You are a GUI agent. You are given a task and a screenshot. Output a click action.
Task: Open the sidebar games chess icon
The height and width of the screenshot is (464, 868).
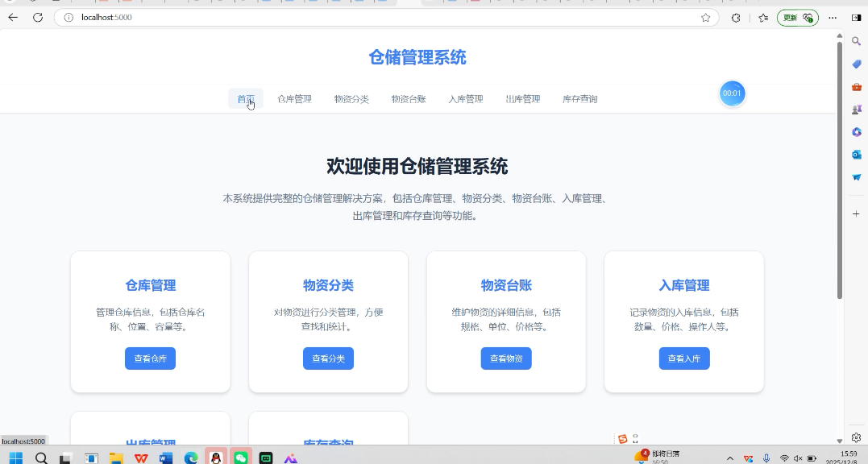(857, 110)
